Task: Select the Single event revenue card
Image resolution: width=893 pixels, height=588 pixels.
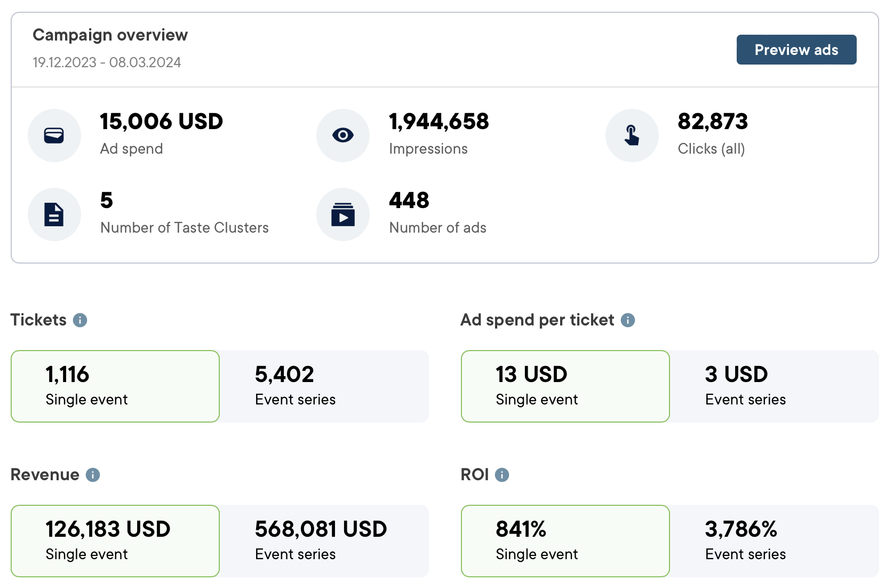Action: click(115, 541)
